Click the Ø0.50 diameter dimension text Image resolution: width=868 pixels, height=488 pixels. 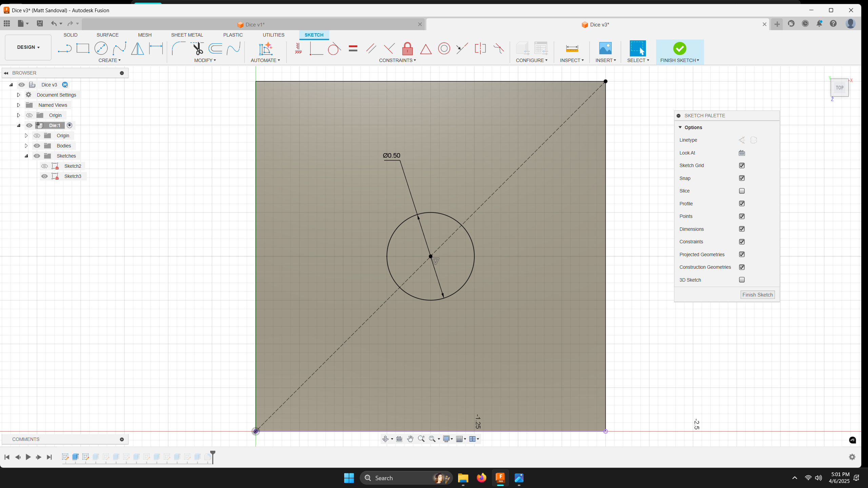[x=392, y=156]
